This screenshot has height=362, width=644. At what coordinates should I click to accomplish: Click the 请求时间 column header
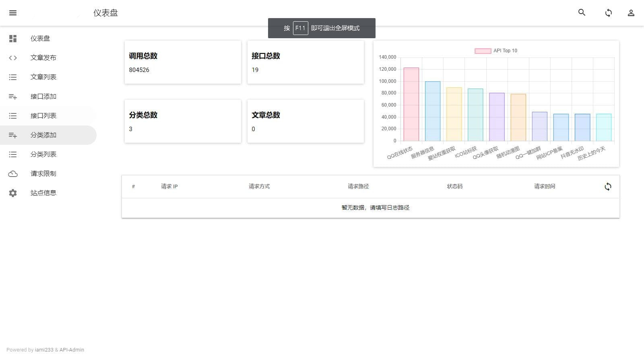[545, 187]
